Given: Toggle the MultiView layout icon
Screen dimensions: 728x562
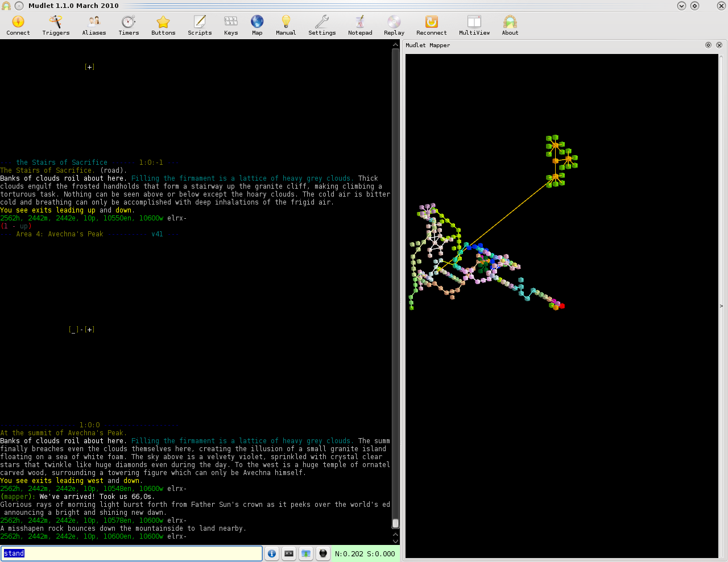Looking at the screenshot, I should pyautogui.click(x=474, y=26).
